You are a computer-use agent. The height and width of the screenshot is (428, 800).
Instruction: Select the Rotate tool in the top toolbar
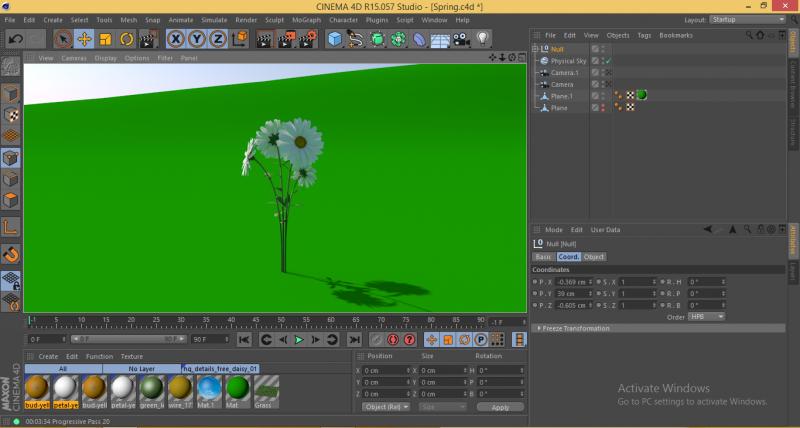click(127, 39)
